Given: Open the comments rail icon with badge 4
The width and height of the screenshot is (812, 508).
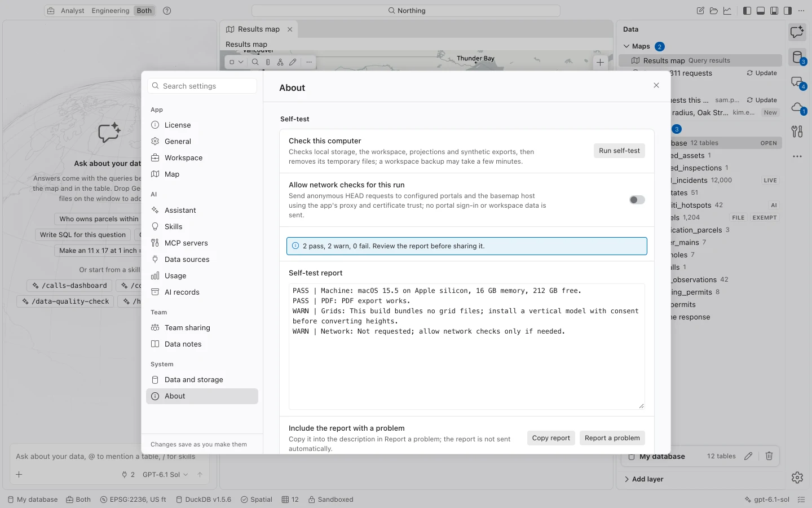Looking at the screenshot, I should pos(797,82).
